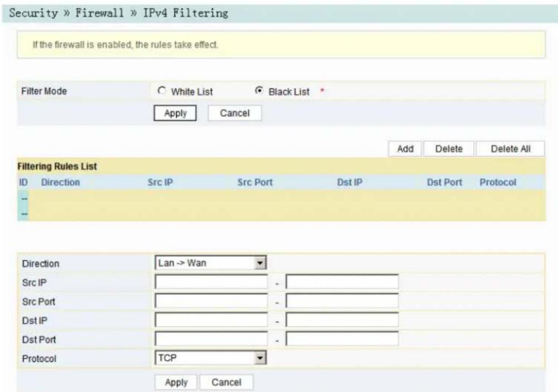Focus the Src IP end field
558x392 pixels.
coord(342,282)
